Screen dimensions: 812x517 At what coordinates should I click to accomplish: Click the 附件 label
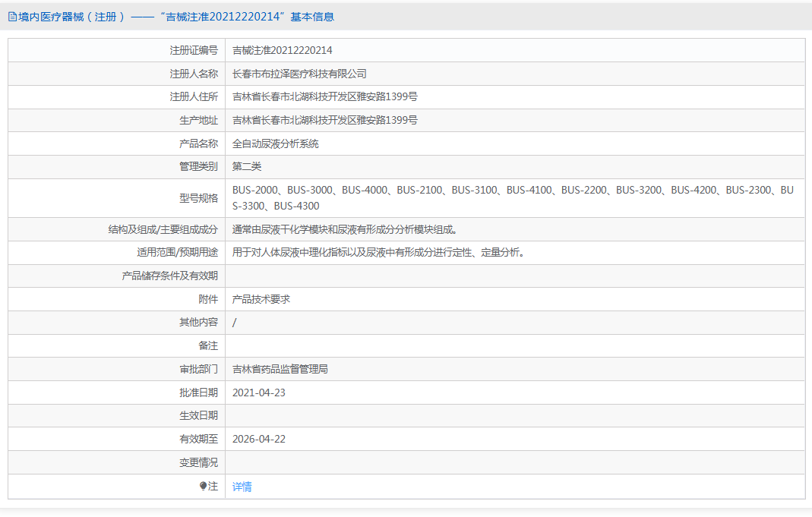(208, 299)
